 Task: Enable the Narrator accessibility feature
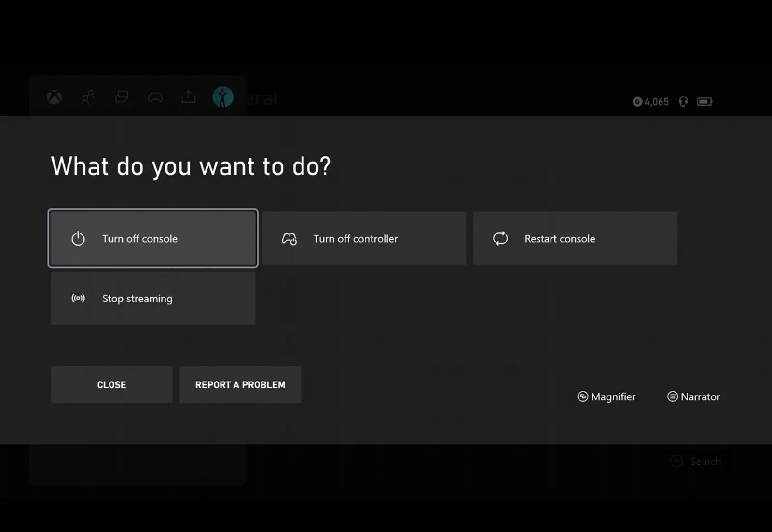point(693,396)
